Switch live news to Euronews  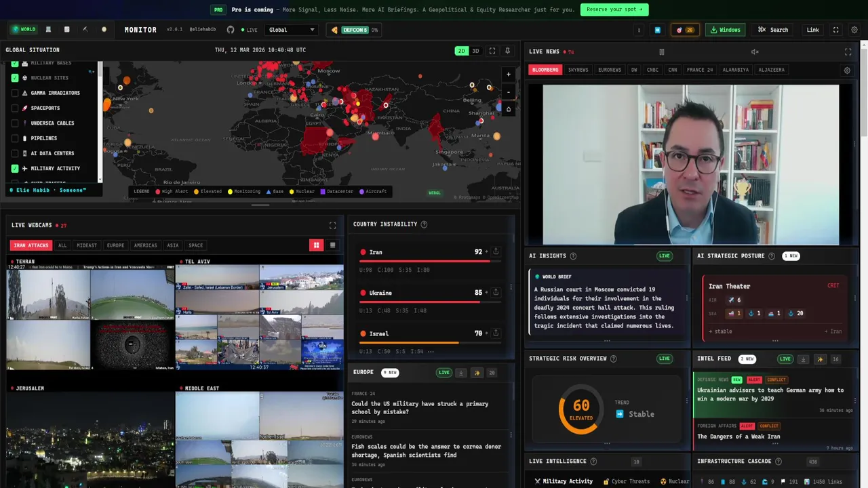610,70
